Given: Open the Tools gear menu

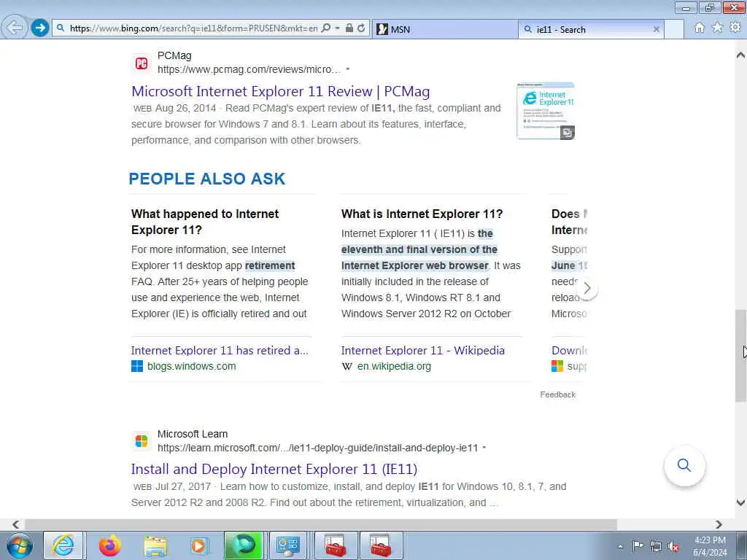Looking at the screenshot, I should coord(735,28).
